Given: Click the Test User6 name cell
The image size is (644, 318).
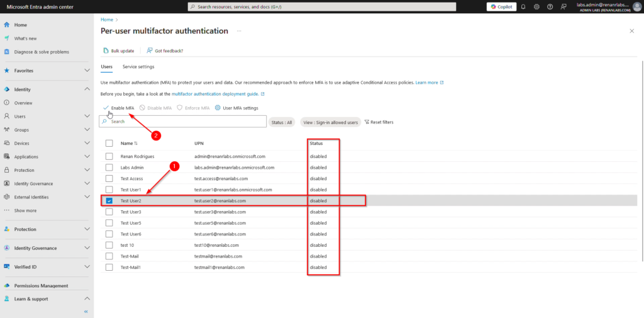Looking at the screenshot, I should coord(131,234).
